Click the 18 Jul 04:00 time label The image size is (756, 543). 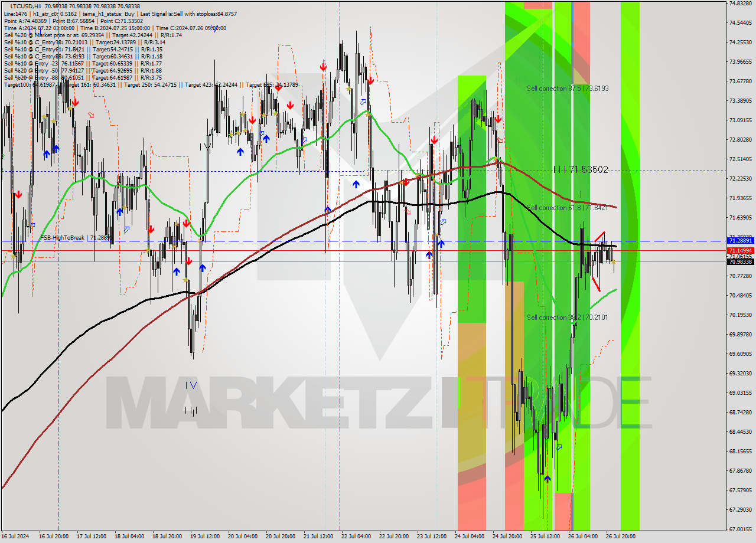pos(129,537)
